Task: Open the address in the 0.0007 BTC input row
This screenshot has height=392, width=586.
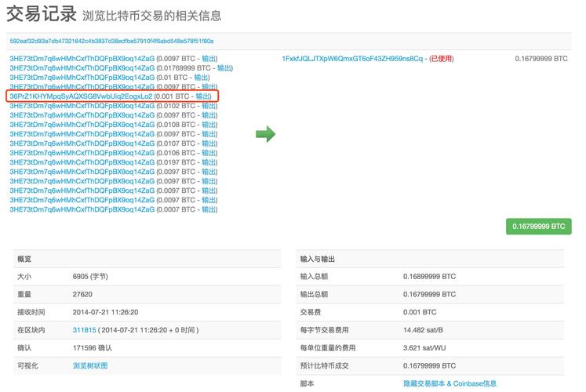Action: (x=82, y=209)
